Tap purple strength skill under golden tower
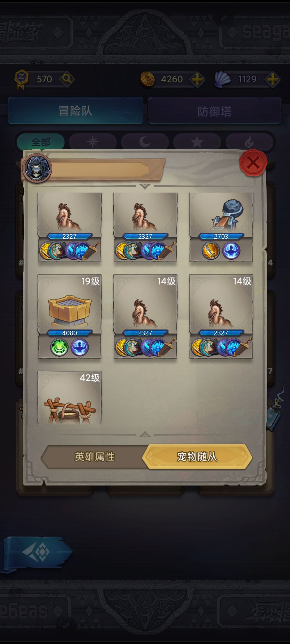 coord(80,347)
